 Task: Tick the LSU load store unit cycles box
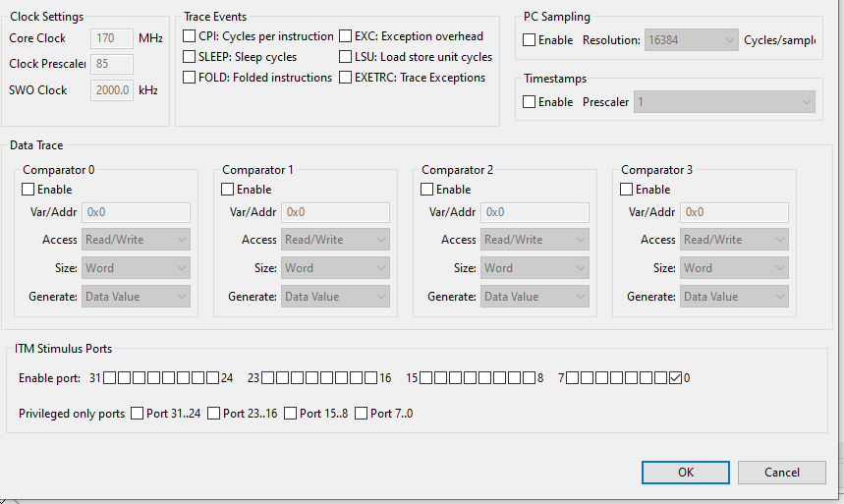[x=346, y=57]
